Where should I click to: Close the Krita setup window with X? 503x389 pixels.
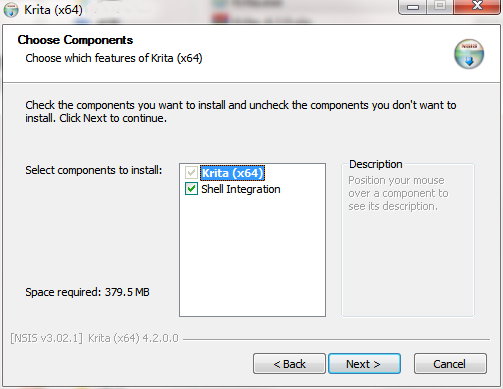point(477,6)
